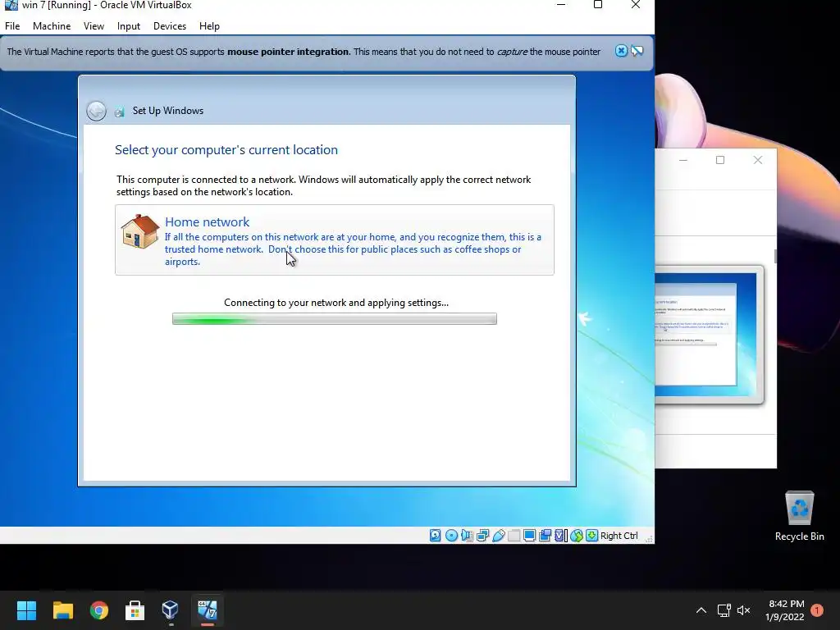Click the recording status icon

point(545,535)
